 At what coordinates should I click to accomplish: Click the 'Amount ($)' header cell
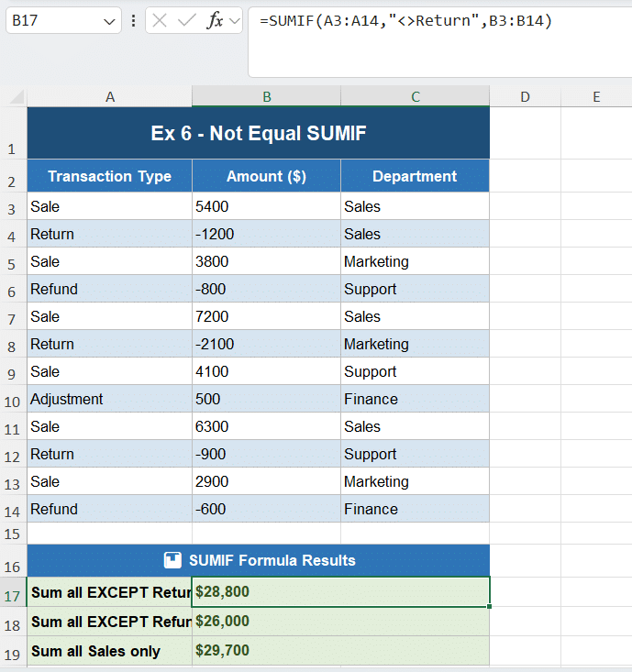[266, 176]
